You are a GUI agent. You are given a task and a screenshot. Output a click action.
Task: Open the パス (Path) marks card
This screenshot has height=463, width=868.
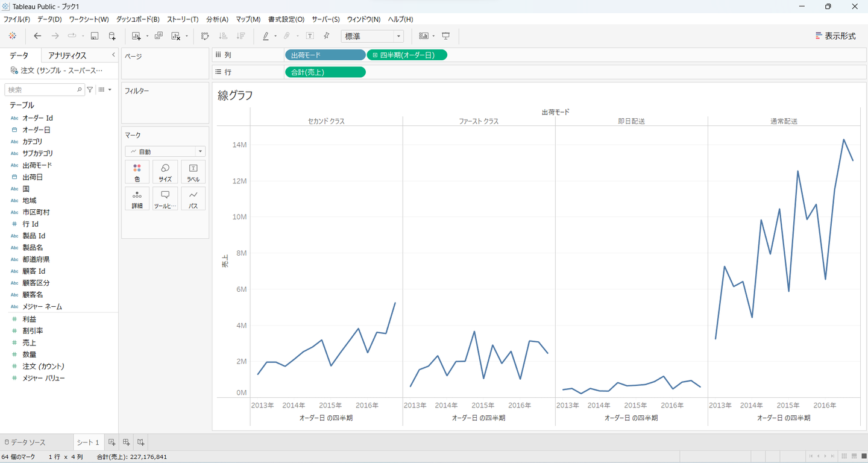193,198
